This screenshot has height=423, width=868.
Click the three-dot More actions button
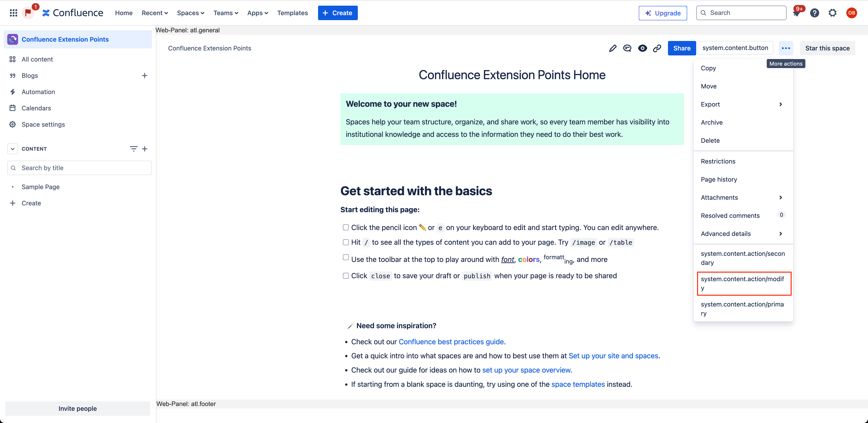(786, 48)
